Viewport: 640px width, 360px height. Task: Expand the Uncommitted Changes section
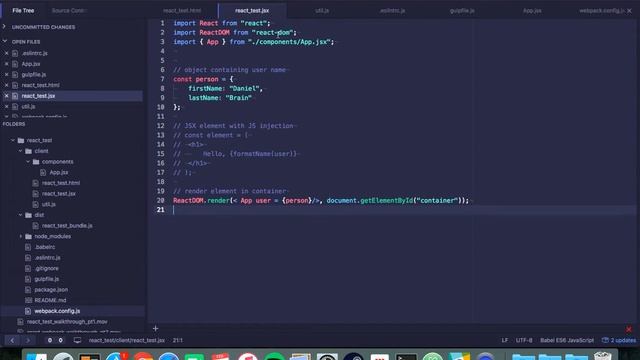(4, 27)
